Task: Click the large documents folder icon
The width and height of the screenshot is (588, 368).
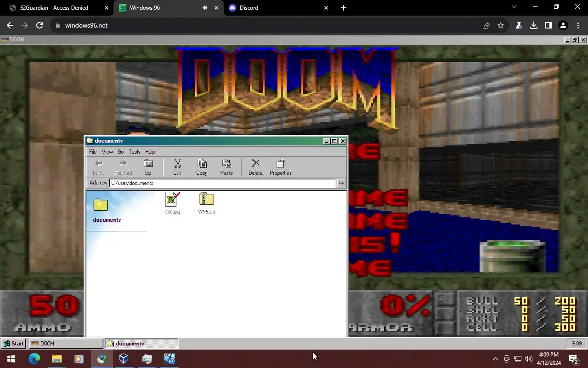Action: click(101, 205)
